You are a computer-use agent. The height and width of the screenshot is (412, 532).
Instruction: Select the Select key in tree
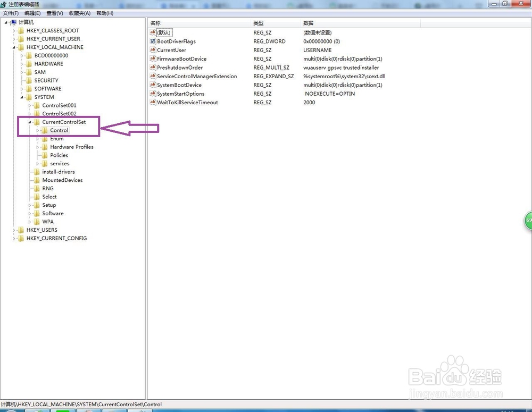[x=49, y=197]
